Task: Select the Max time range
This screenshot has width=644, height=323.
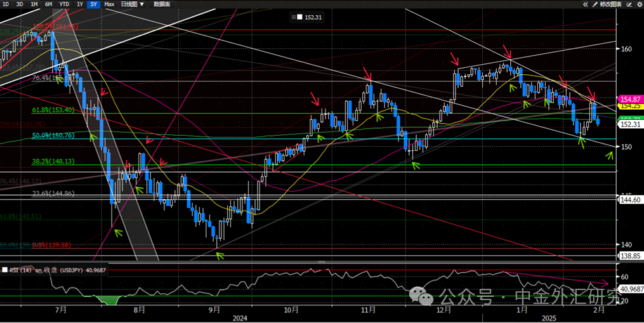Action: pos(109,4)
